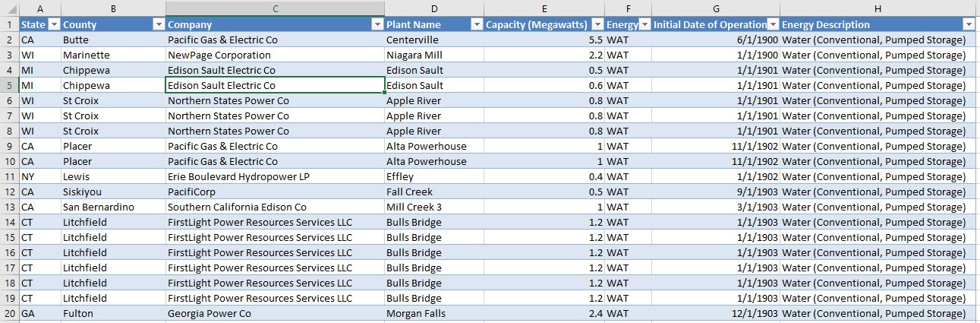Select Alta Powerhouse in row 9

point(434,146)
